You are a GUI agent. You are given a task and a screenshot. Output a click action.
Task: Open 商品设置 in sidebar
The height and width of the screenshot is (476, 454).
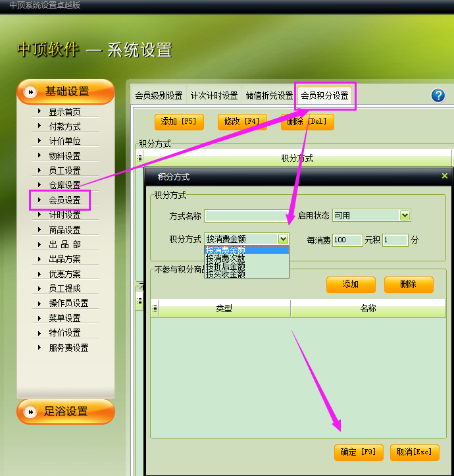coord(64,230)
